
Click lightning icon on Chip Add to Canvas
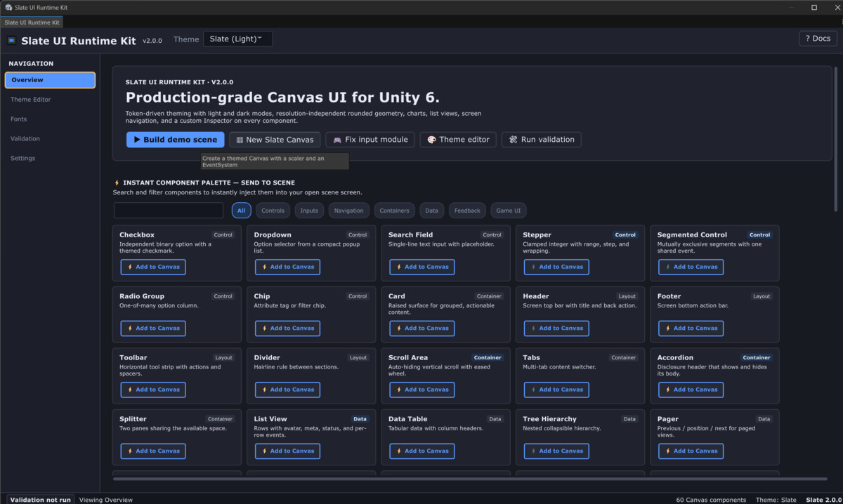coord(264,329)
